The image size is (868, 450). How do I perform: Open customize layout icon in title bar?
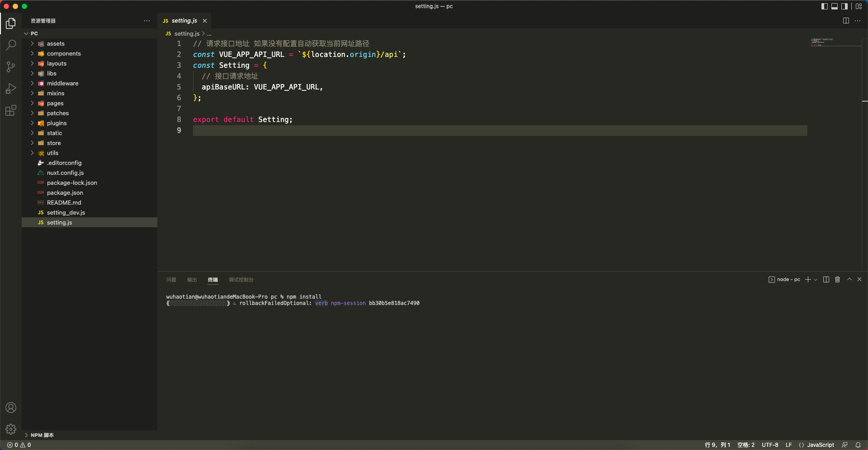coord(859,6)
